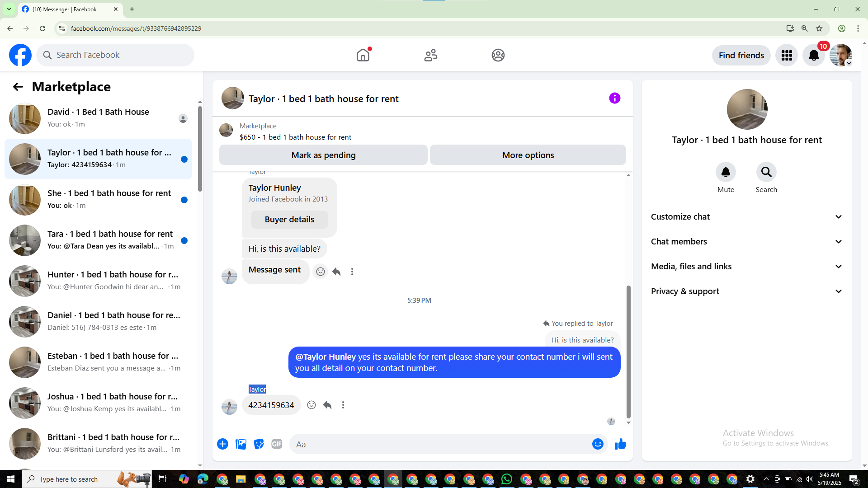This screenshot has width=868, height=488.
Task: Click the browser address bar URL
Action: coord(136,28)
